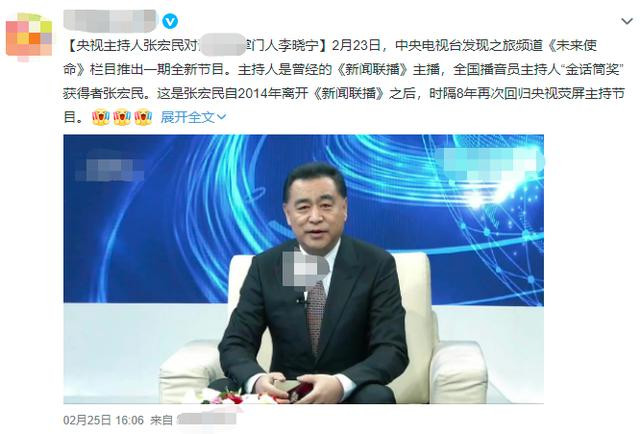The height and width of the screenshot is (434, 640).
Task: Open the post options chevron menu
Action: 627,21
